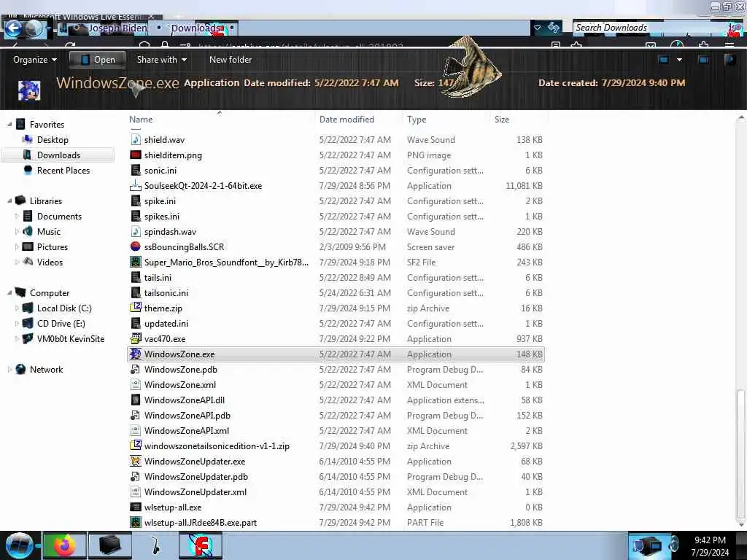Select the wlsetup-all.JRdee84B.exe.part file row
This screenshot has height=560, width=747.
click(336, 522)
